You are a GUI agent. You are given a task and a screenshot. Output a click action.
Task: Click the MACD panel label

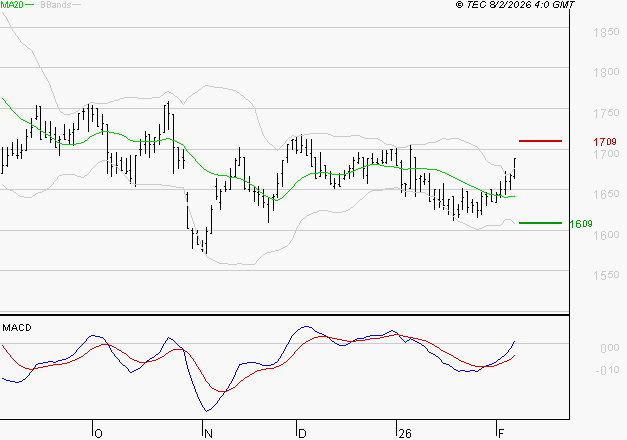(17, 328)
